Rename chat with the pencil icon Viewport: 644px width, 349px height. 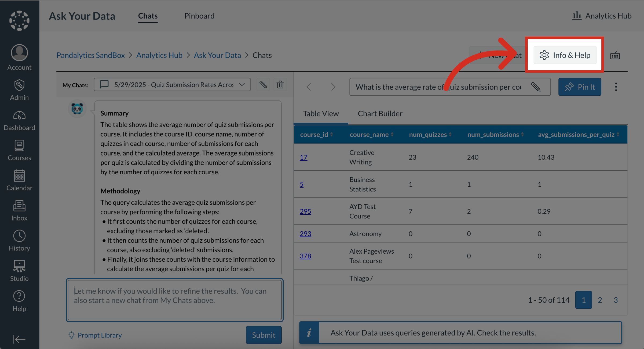[263, 85]
